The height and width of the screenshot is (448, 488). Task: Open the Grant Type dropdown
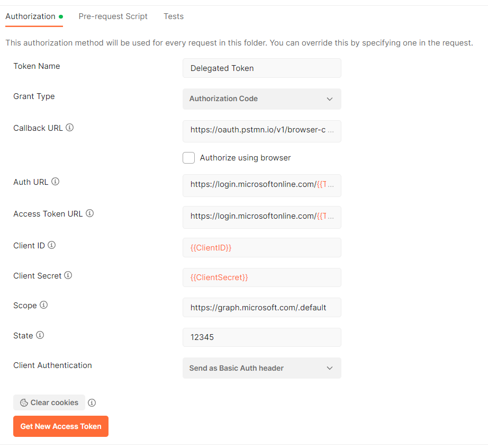click(262, 99)
